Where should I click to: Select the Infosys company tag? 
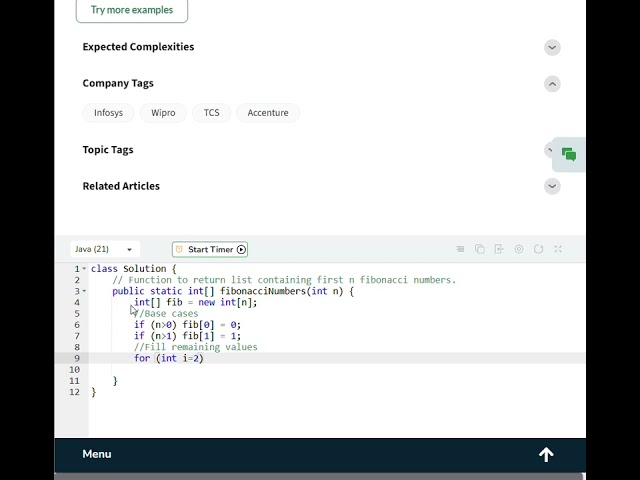108,113
